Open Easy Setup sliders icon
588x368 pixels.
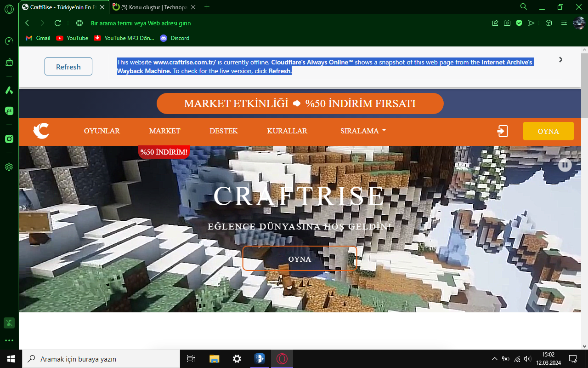tap(564, 23)
